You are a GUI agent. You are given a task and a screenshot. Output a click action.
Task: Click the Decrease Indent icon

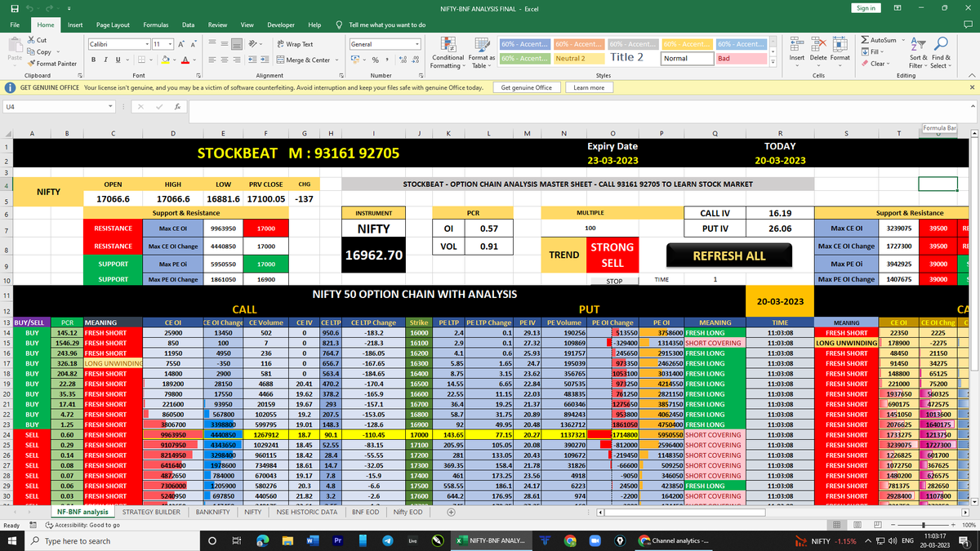254,60
